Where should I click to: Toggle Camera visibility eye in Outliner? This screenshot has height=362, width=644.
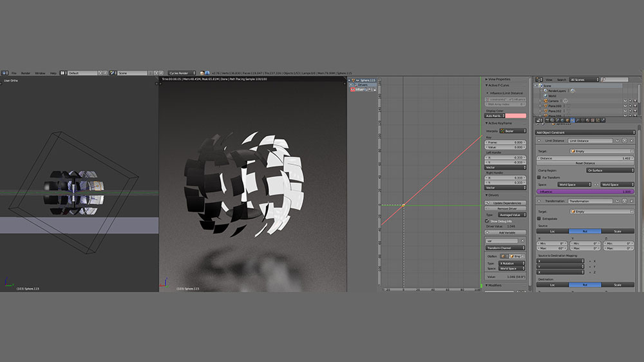(x=625, y=101)
